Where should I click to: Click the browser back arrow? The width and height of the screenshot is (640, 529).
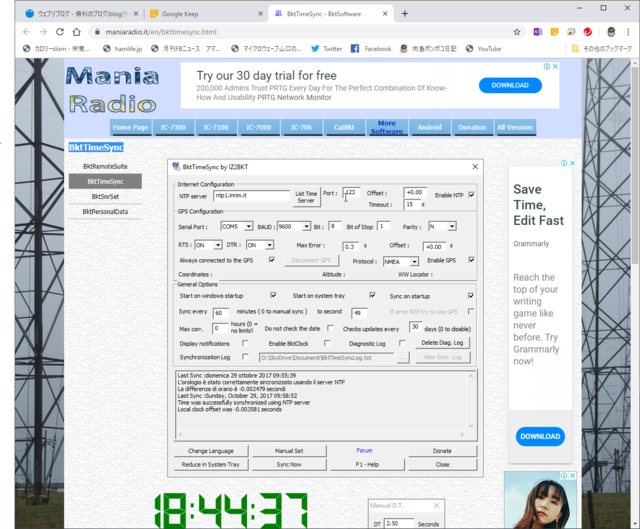click(27, 32)
